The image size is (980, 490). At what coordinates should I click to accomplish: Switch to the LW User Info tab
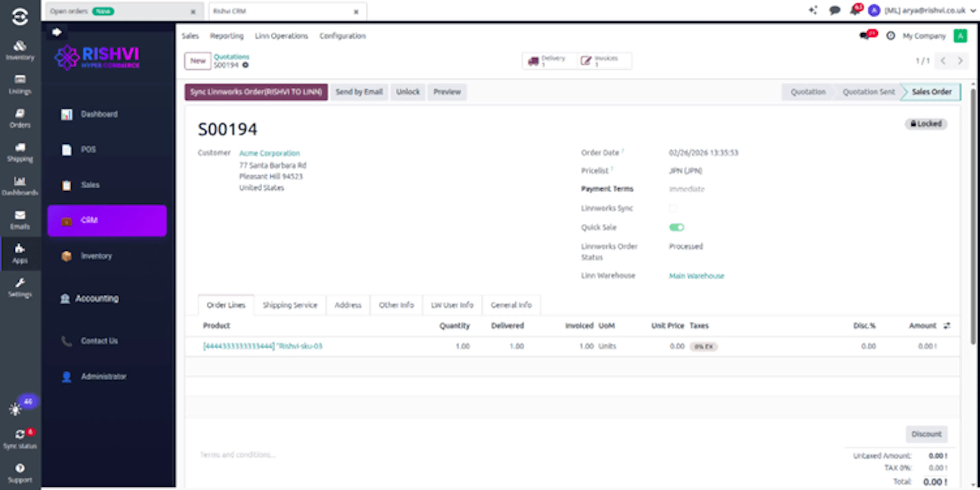[x=452, y=305]
